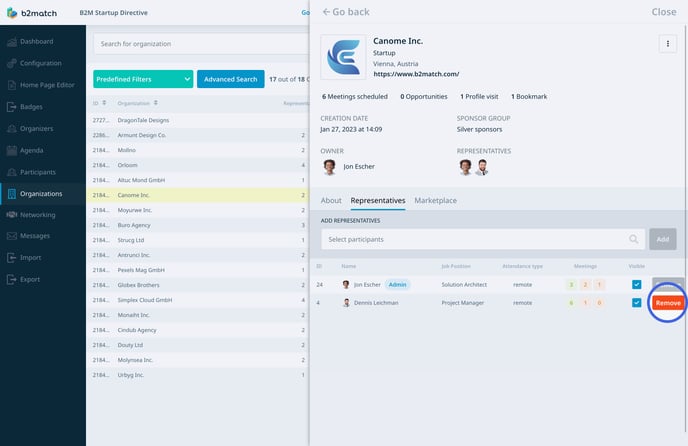
Task: Open the Badges sidebar icon
Action: (x=12, y=107)
